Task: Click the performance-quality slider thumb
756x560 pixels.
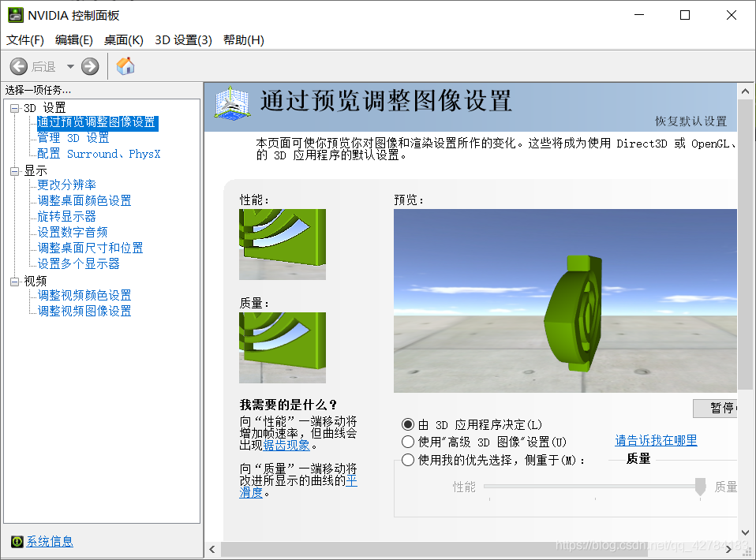Action: (x=701, y=487)
